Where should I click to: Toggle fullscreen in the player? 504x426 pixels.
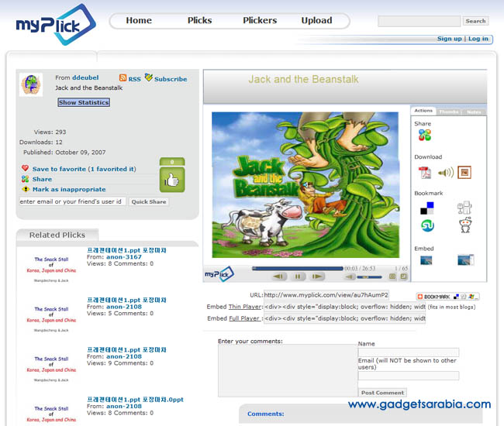(403, 277)
